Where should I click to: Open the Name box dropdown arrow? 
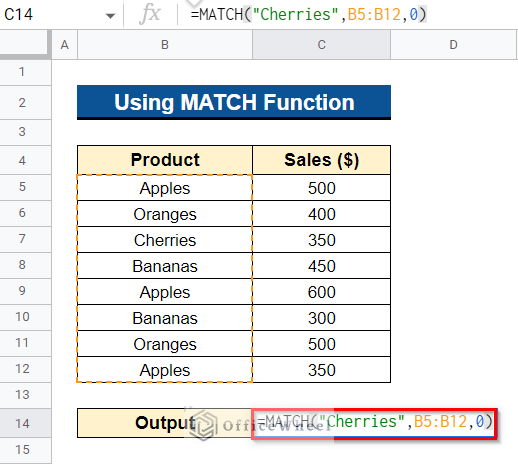[x=110, y=15]
